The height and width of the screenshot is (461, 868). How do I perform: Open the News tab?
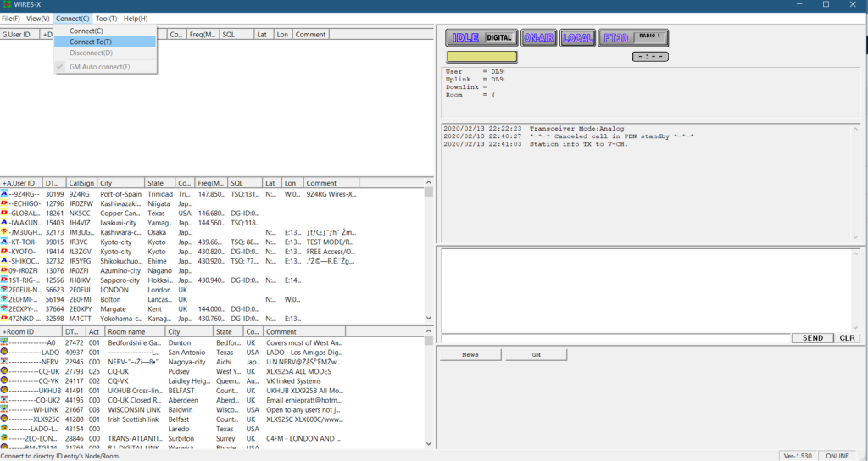click(x=470, y=355)
